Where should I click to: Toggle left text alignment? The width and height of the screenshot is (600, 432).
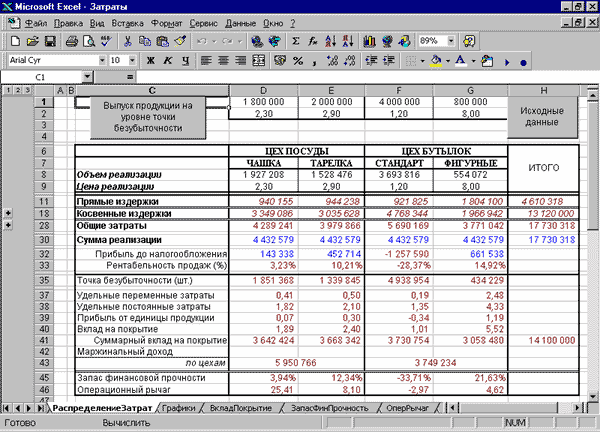pyautogui.click(x=206, y=61)
